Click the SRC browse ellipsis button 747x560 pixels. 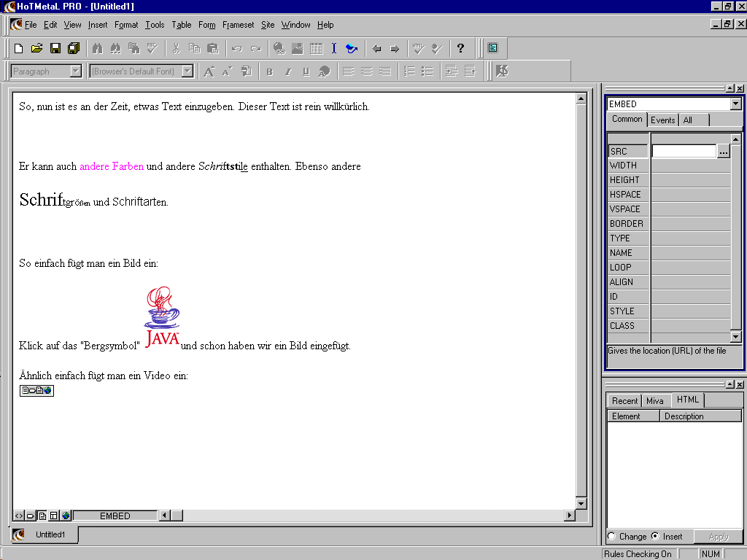pos(723,151)
